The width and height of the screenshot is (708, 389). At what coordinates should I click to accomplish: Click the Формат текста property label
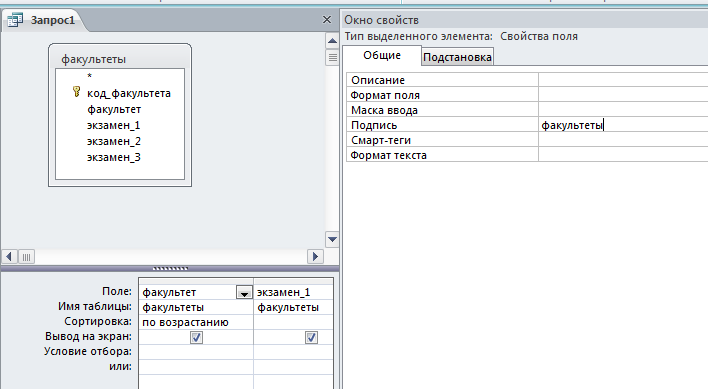click(388, 155)
